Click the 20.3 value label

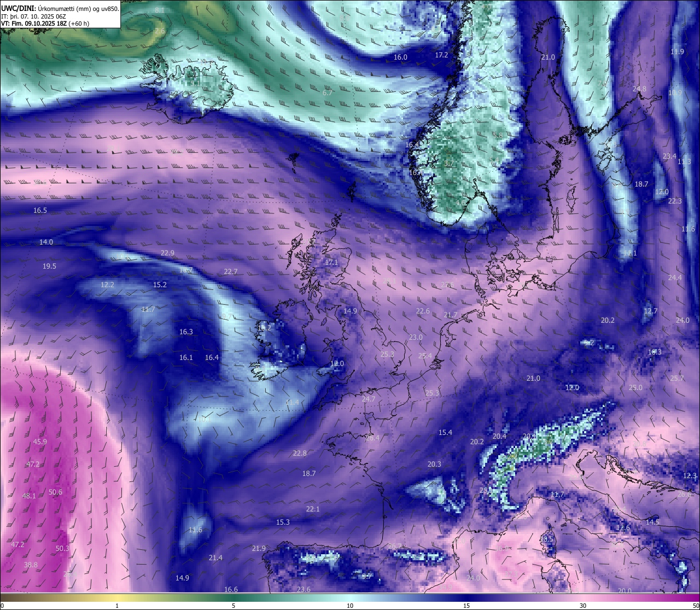434,464
